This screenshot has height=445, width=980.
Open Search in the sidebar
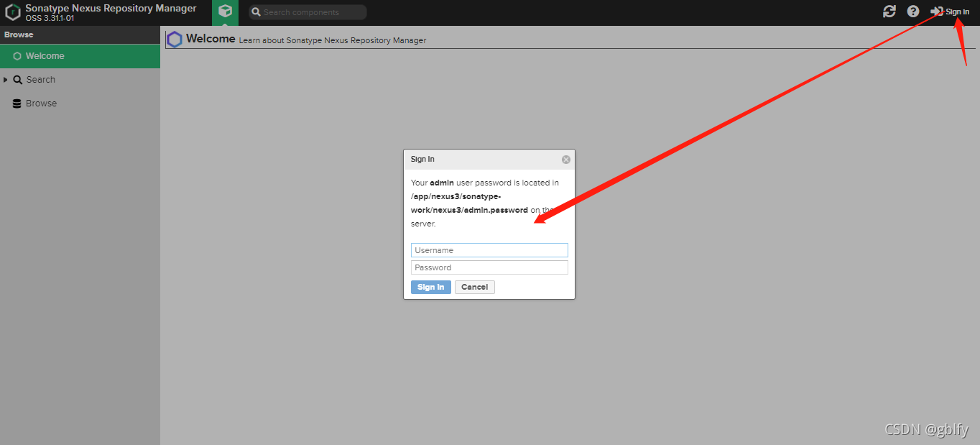(x=40, y=80)
